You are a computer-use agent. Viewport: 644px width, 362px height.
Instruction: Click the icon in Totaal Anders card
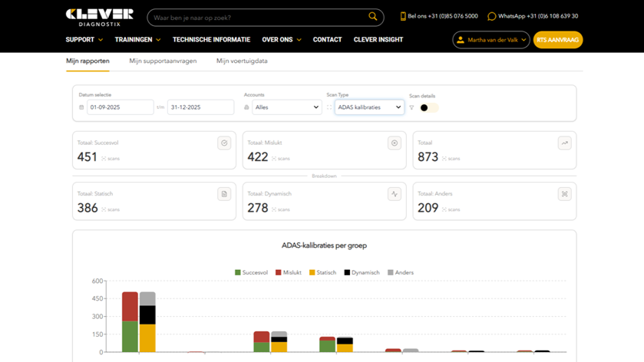(x=564, y=194)
